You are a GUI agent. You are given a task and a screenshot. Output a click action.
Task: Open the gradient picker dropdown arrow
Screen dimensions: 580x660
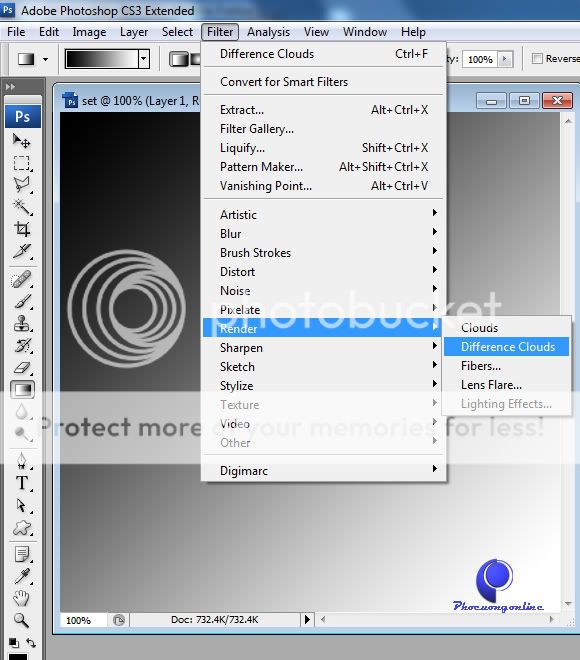pos(144,59)
